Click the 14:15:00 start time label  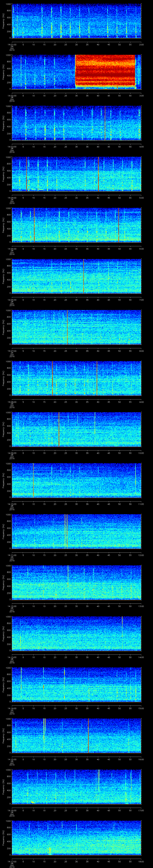[12, 760]
